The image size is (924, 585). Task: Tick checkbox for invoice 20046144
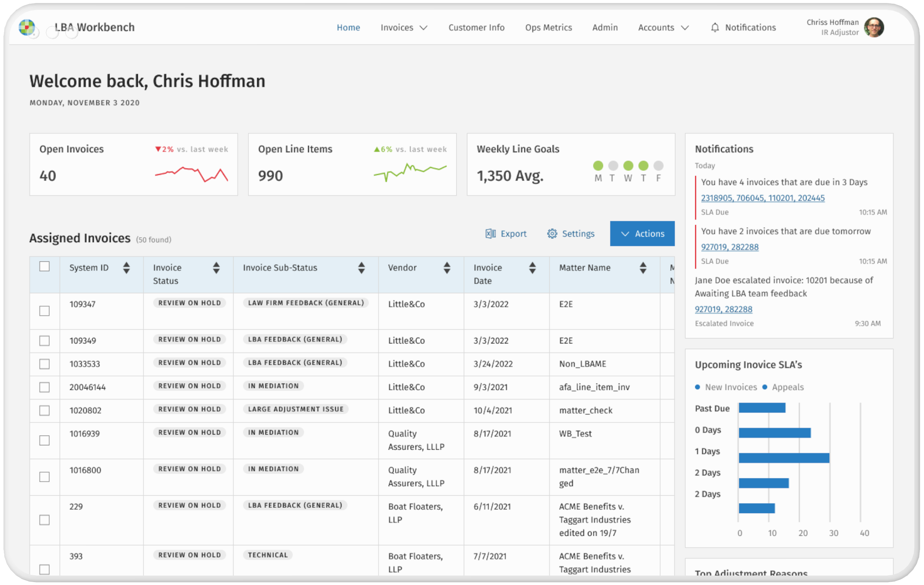(45, 387)
